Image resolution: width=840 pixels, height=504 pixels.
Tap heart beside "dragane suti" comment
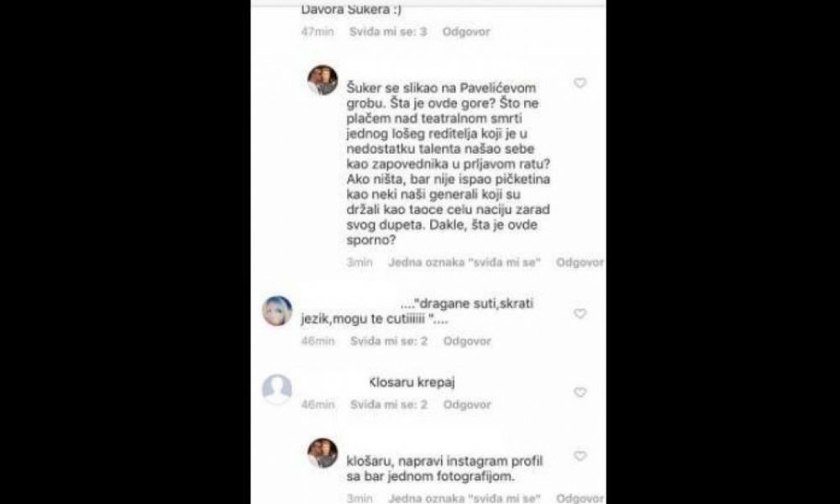click(580, 314)
